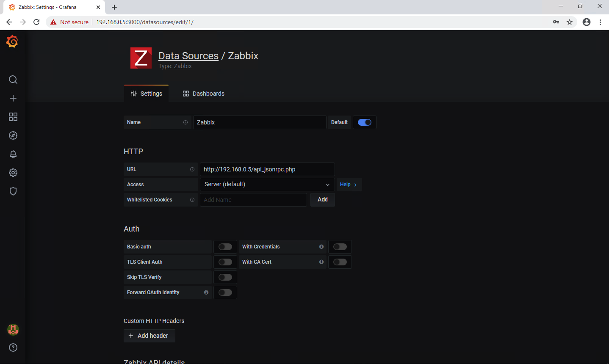Open the Chrome three-dot menu
The height and width of the screenshot is (364, 609).
pos(601,22)
